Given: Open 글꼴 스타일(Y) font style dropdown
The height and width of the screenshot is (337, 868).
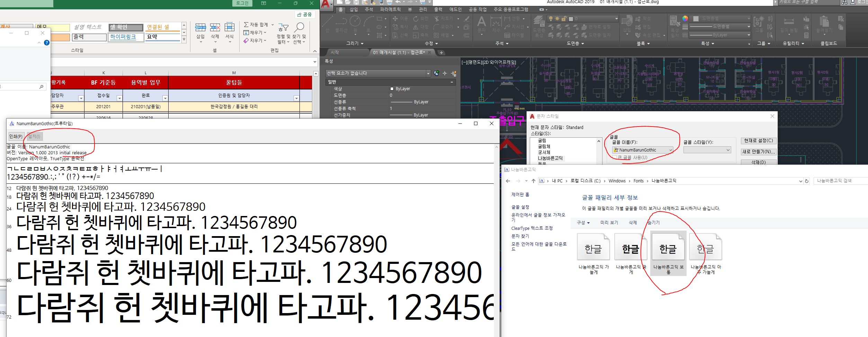Looking at the screenshot, I should tap(707, 150).
